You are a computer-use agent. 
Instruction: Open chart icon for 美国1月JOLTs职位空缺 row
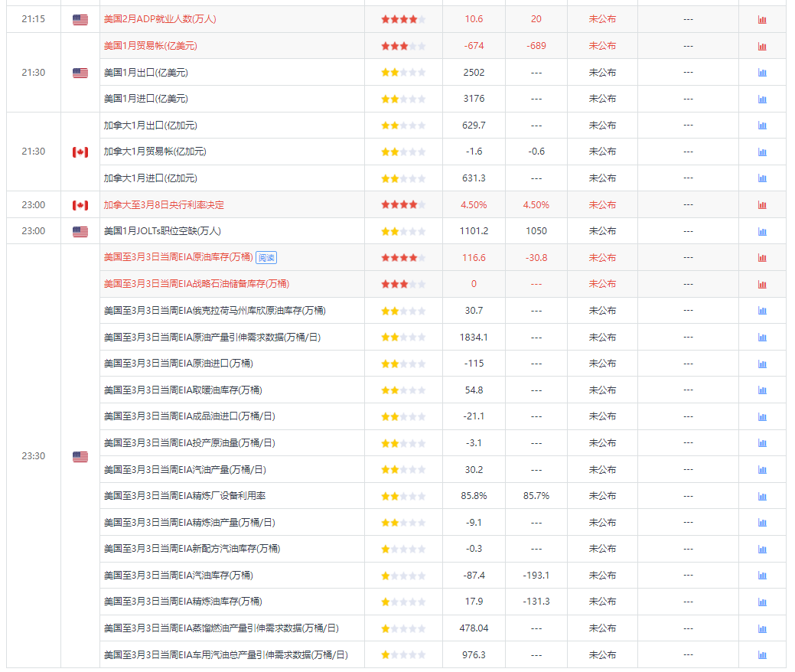pyautogui.click(x=762, y=231)
